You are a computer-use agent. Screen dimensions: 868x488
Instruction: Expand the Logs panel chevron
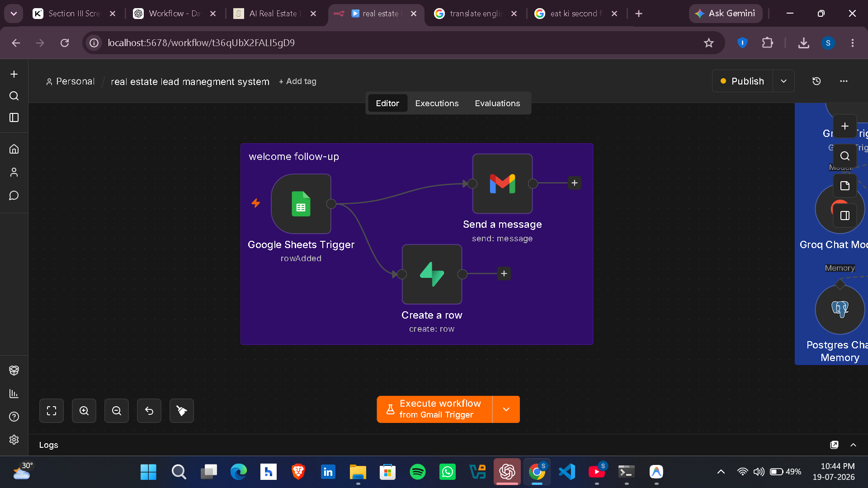854,445
